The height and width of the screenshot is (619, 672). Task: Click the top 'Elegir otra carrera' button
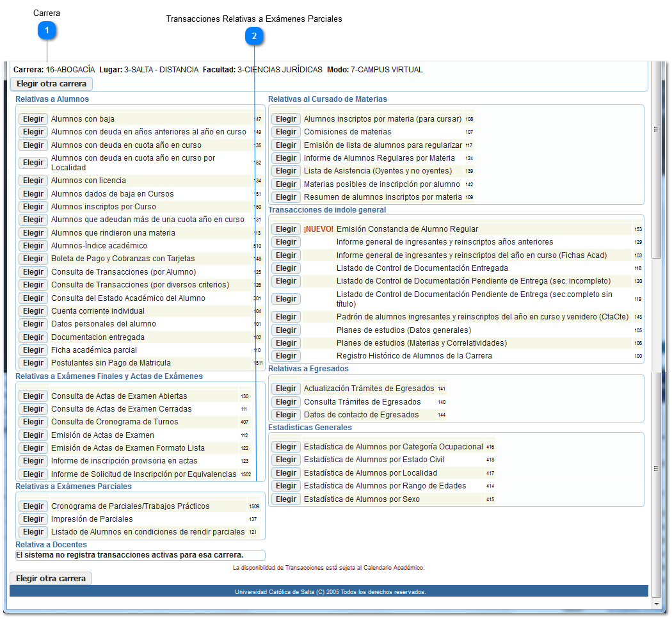click(x=51, y=84)
